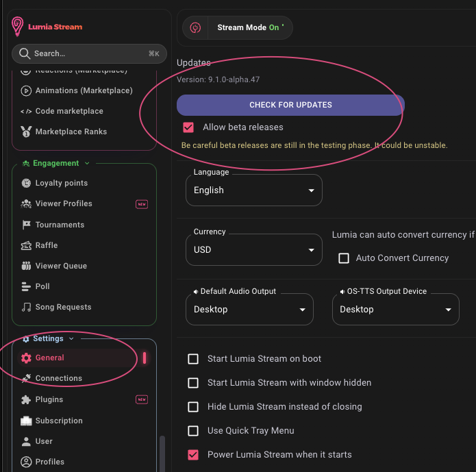This screenshot has width=476, height=472.
Task: Click the Song Requests music note icon
Action: click(x=26, y=307)
